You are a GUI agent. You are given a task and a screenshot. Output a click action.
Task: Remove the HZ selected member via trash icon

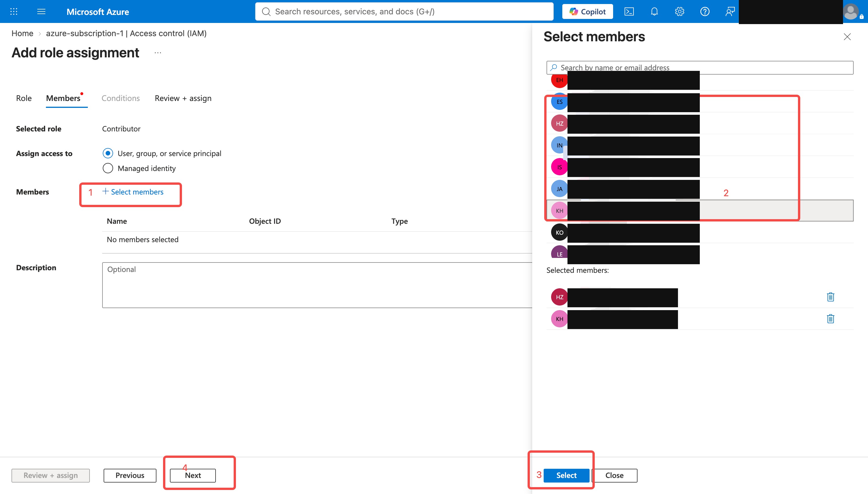[x=830, y=297]
